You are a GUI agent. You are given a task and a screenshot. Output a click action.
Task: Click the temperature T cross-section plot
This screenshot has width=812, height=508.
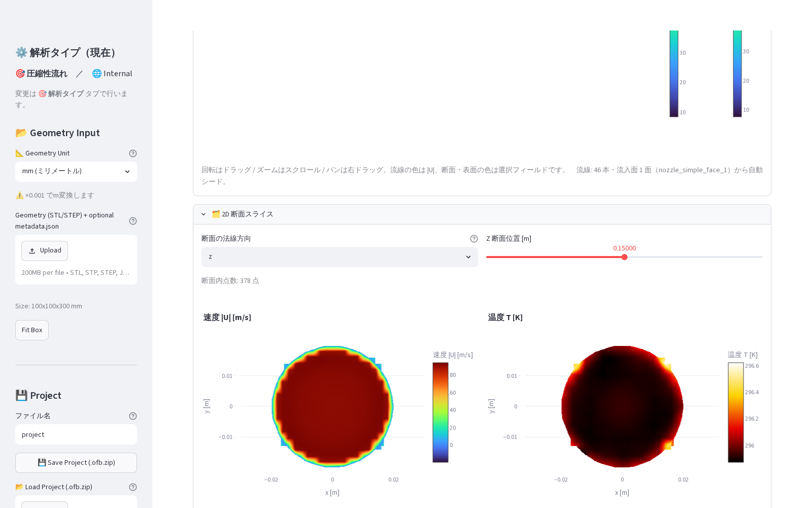tap(622, 406)
